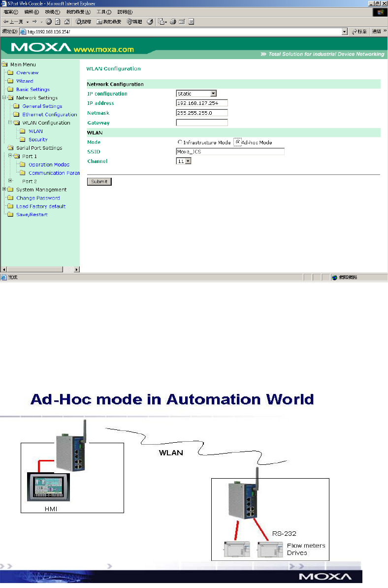Open the Back button history dropdown arrow
This screenshot has width=388, height=588.
(28, 22)
